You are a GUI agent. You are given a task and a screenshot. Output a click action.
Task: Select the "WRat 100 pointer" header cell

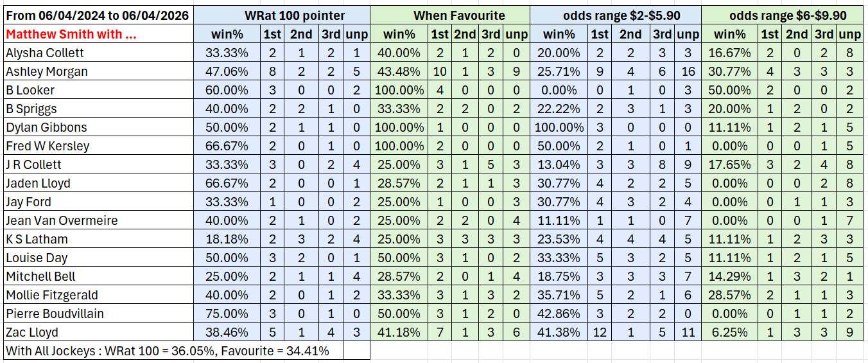[x=281, y=15]
